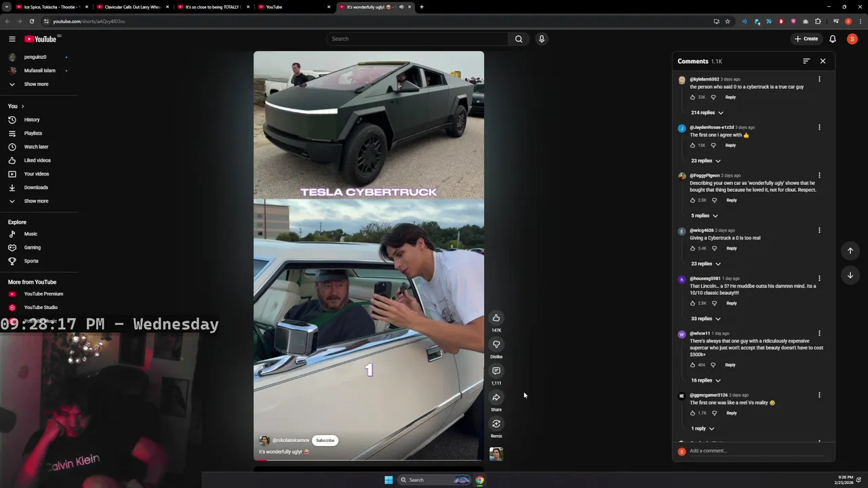
Task: Expand the 1 reply thread
Action: point(703,428)
